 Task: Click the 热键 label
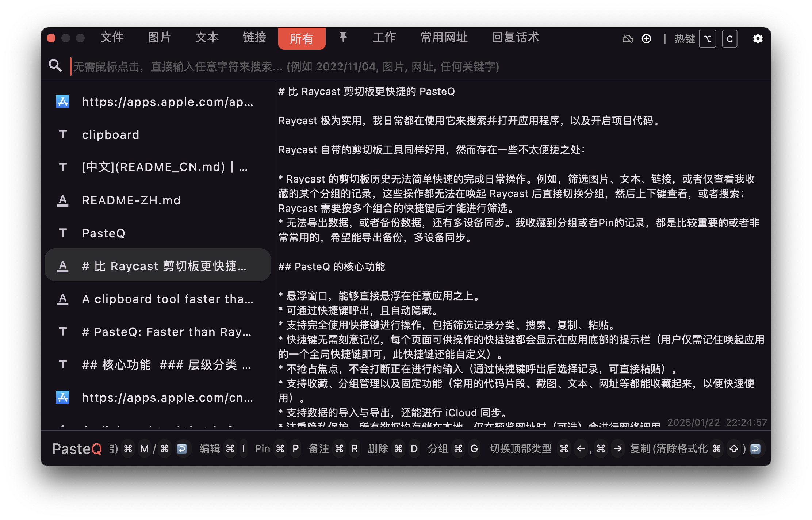[685, 38]
